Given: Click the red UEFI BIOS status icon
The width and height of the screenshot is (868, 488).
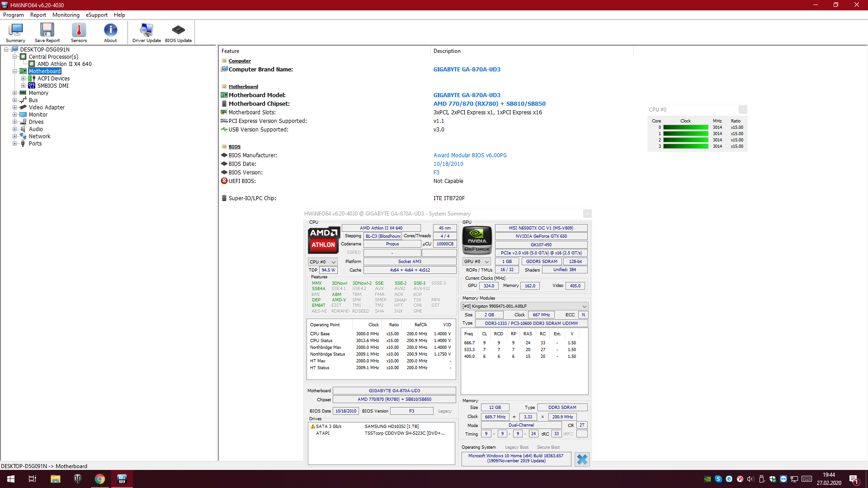Looking at the screenshot, I should click(224, 181).
